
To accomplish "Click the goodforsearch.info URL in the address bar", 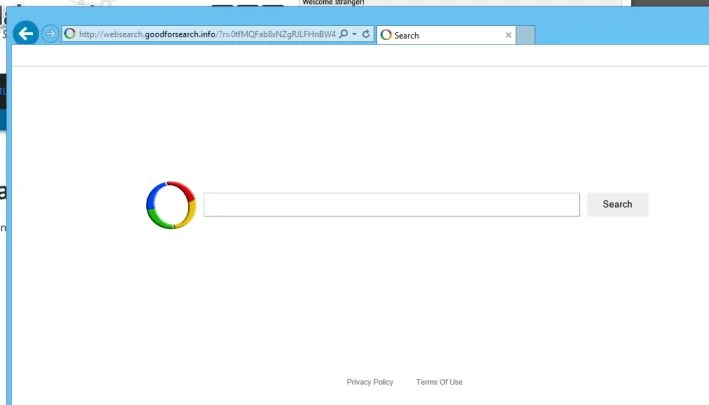I will 207,34.
